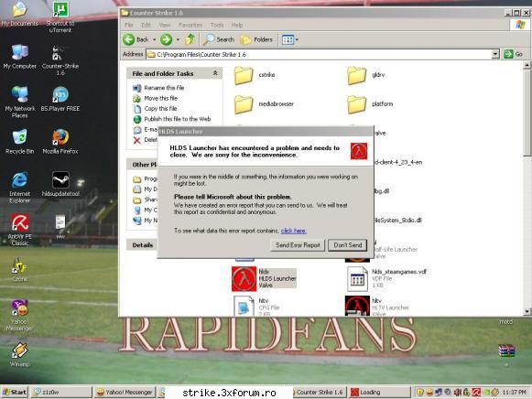This screenshot has width=532, height=399.
Task: Click the Up folder toolbar icon
Action: [x=190, y=39]
